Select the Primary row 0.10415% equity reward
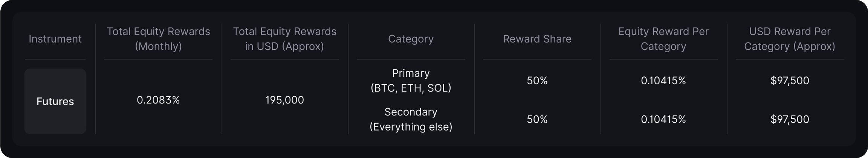The image size is (868, 158). tap(663, 81)
